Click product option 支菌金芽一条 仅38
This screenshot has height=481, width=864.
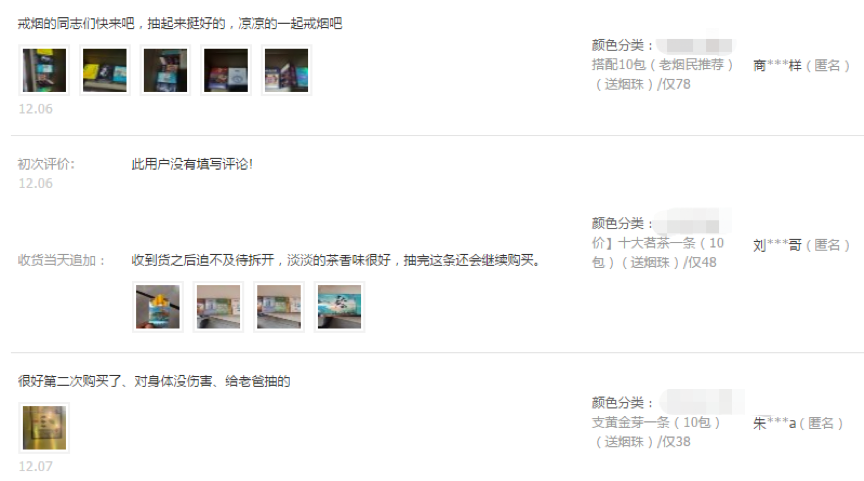click(656, 432)
